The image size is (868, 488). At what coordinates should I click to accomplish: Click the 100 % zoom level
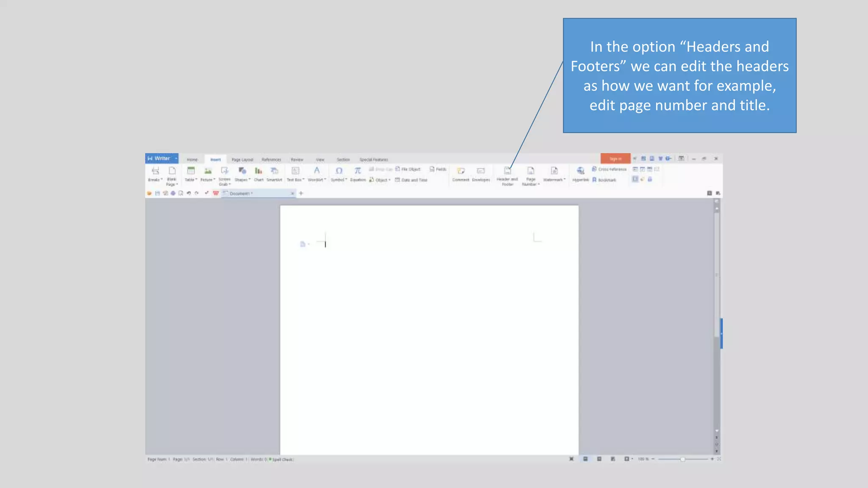tap(643, 459)
